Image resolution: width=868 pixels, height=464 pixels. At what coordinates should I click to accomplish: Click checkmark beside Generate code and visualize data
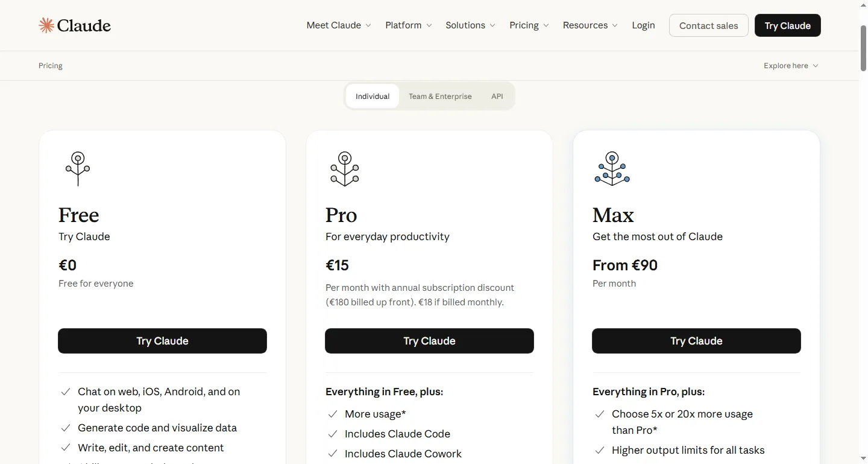click(x=66, y=428)
